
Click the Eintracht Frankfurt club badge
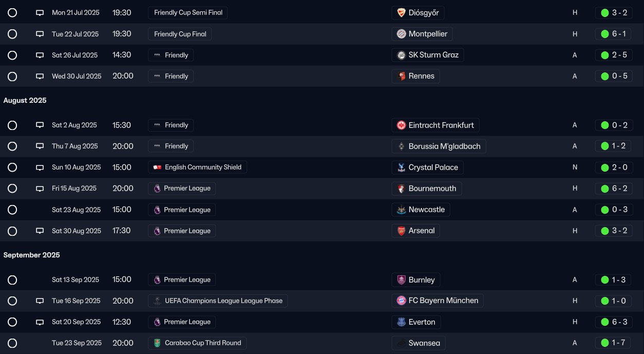[401, 125]
